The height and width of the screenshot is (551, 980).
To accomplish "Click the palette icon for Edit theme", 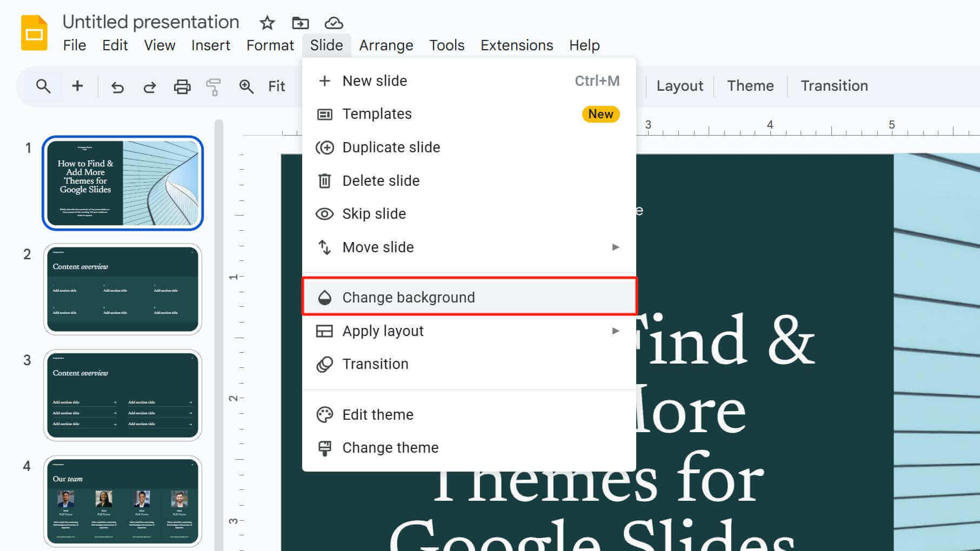I will point(324,415).
